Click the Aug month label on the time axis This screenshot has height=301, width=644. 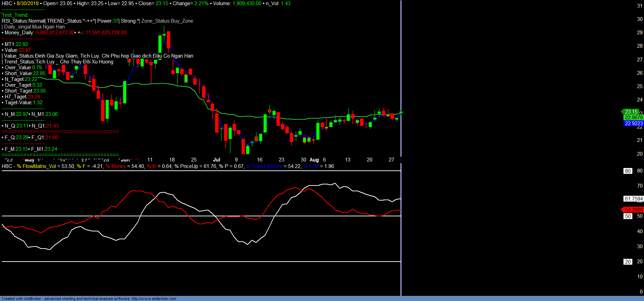(314, 160)
